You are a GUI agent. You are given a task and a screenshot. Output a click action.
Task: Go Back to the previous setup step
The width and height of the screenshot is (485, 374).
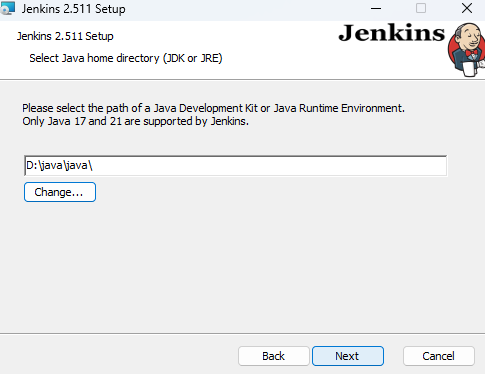pos(274,356)
